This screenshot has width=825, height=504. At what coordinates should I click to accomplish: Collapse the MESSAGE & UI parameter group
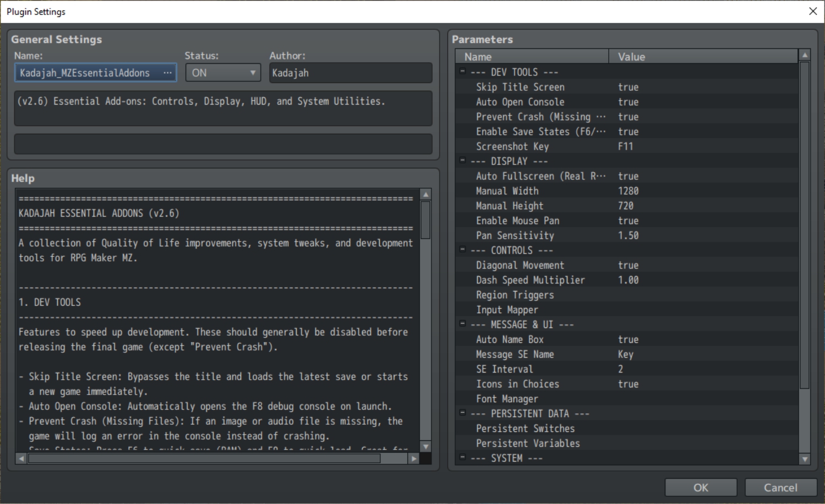(x=462, y=324)
